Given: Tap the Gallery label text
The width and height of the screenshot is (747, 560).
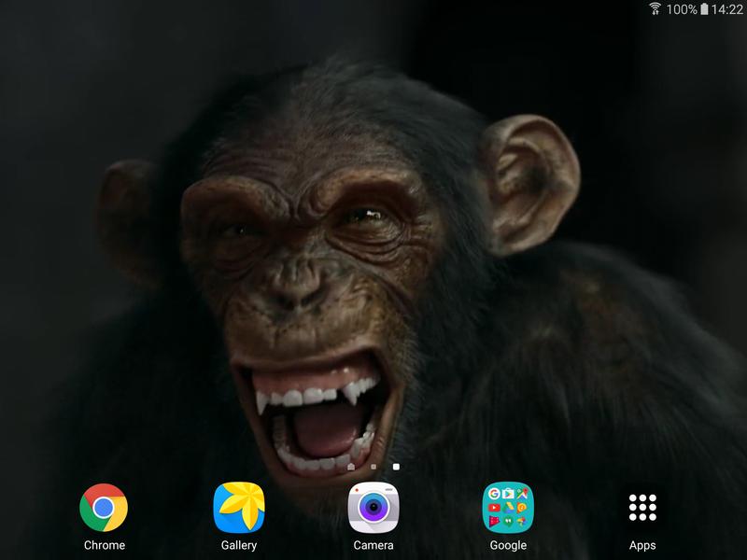Looking at the screenshot, I should point(239,545).
